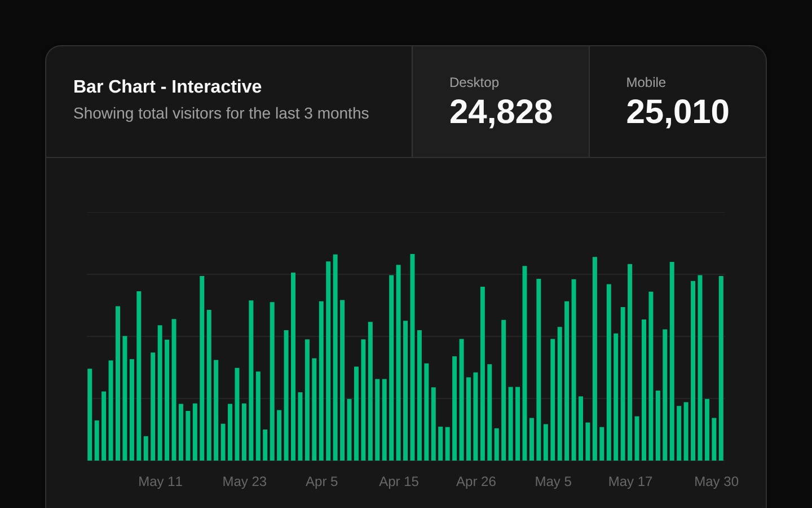Select the last bar in the chart
This screenshot has height=508, width=812.
tap(721, 368)
